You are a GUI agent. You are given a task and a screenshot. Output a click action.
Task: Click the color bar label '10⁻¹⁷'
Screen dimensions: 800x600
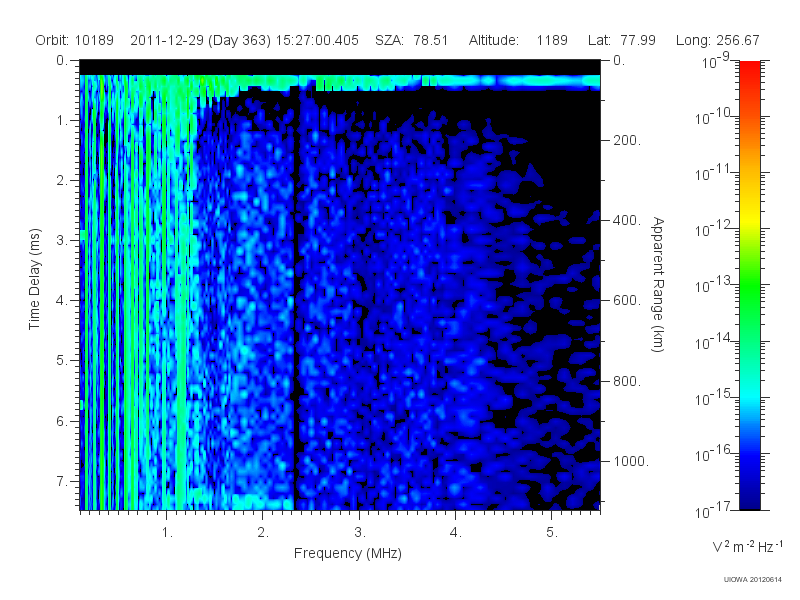[x=714, y=510]
